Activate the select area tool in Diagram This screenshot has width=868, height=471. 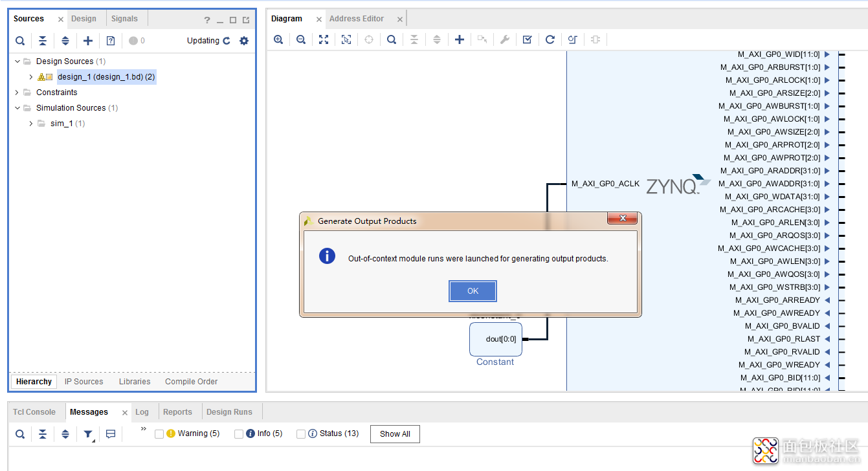coord(346,39)
